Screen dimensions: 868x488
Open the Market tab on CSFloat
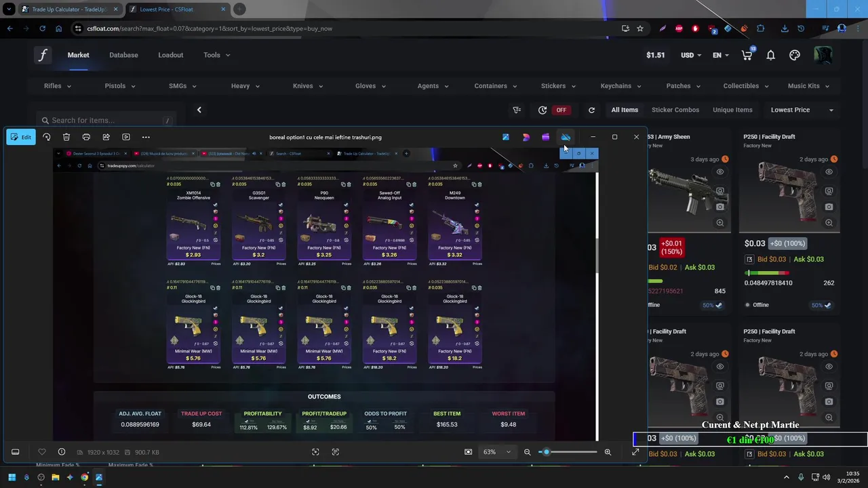[78, 55]
